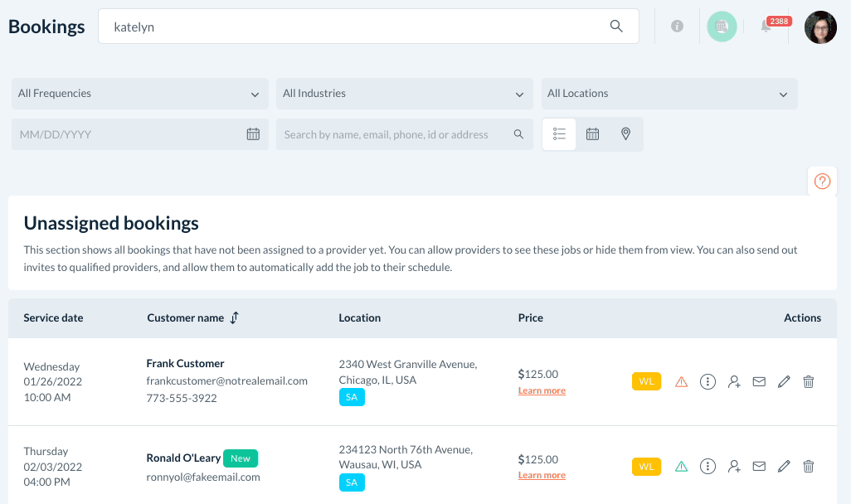Edit Ronald O'Leary's booking with pencil icon
The height and width of the screenshot is (504, 851).
pyautogui.click(x=784, y=467)
